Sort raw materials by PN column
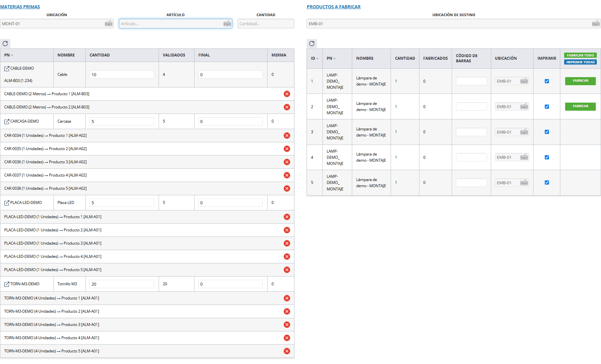 pos(8,55)
